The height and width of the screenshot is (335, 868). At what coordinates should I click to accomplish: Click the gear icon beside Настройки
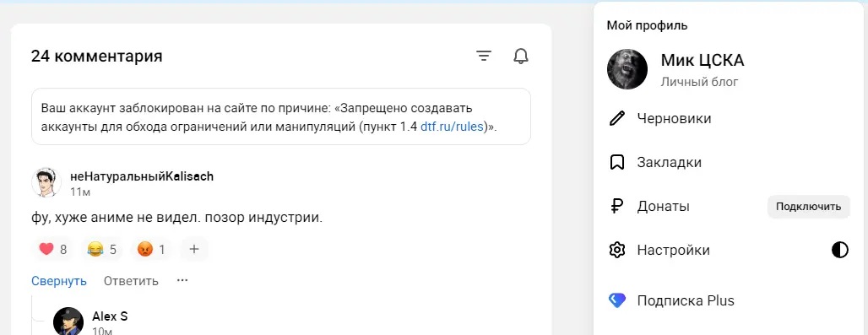coord(616,251)
